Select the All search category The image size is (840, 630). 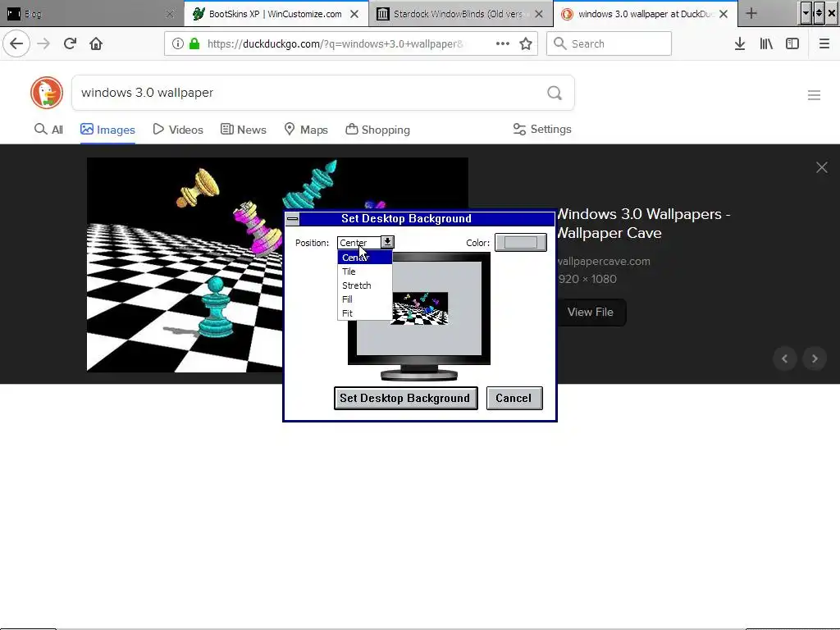coord(48,130)
